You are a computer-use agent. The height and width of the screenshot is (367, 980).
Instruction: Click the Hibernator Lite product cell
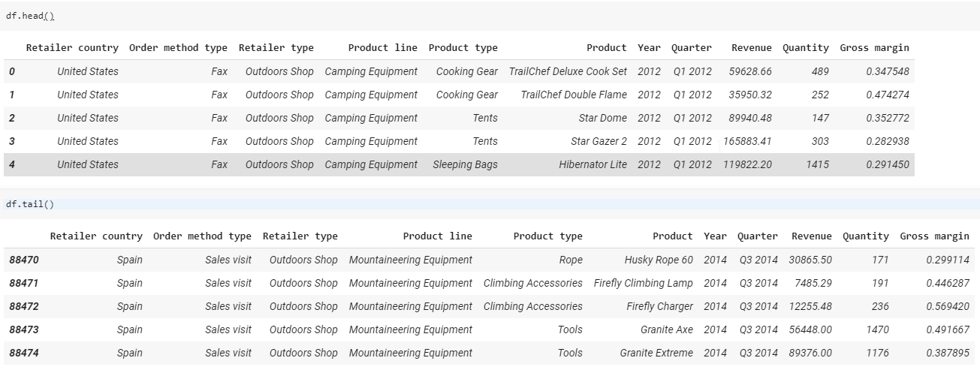click(593, 164)
